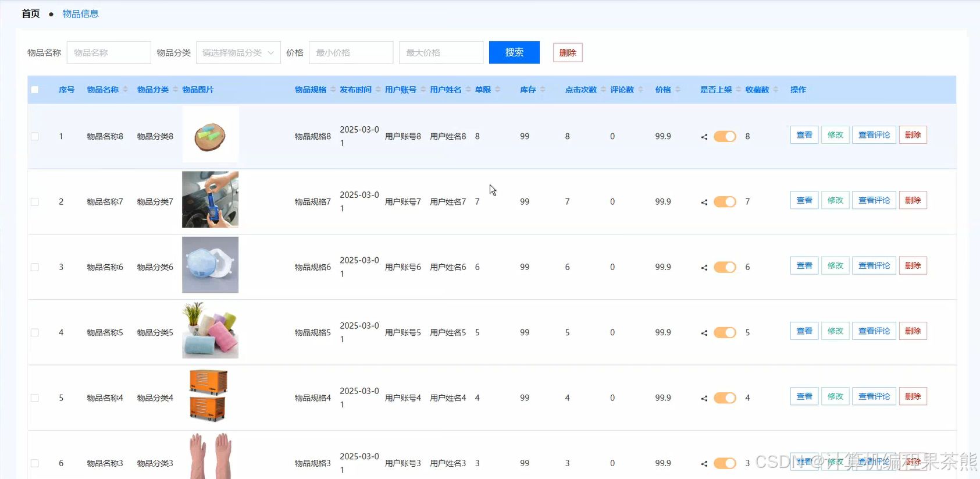Screen dimensions: 980x479
Task: Toggle 是否上架 switch for 物品名称4
Action: [725, 398]
